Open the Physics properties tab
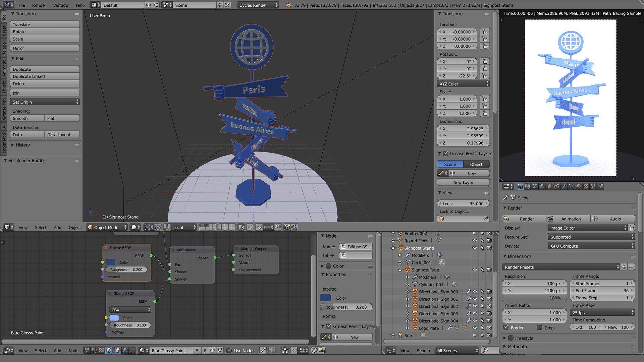Viewport: 644px width, 362px height. coord(601,186)
